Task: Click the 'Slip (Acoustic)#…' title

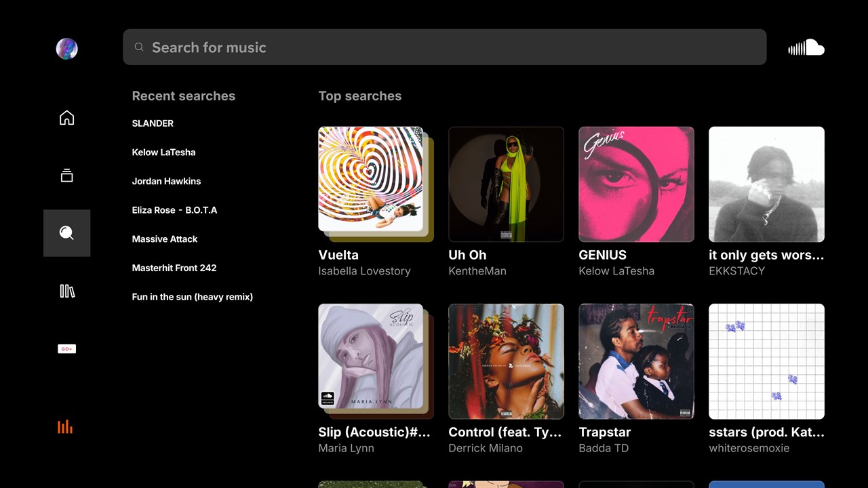Action: [374, 432]
